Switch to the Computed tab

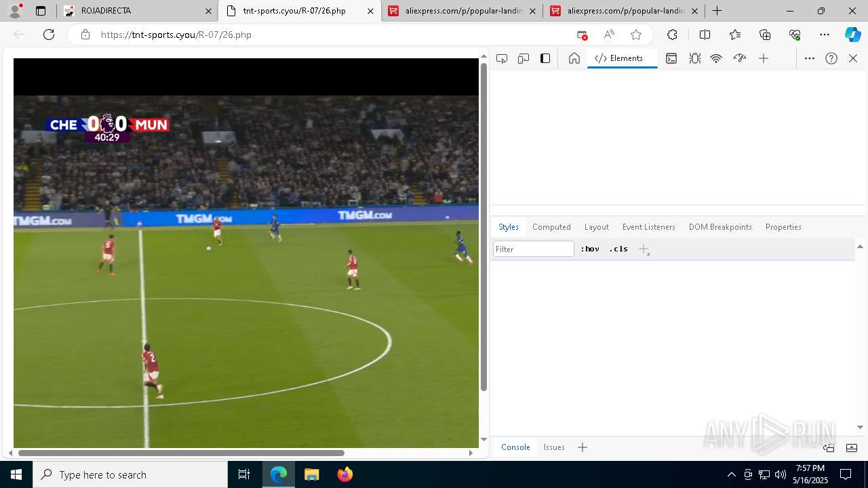[551, 227]
